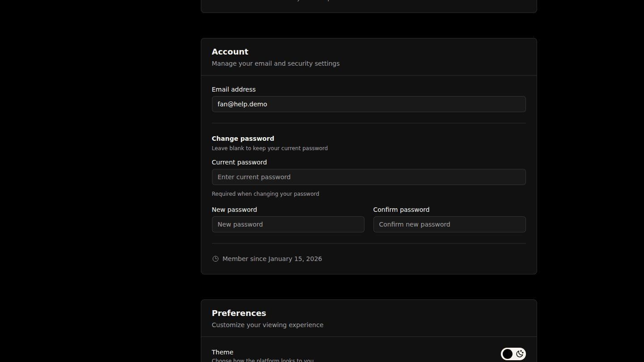
Task: Click the 'Email address' field label
Action: (234, 89)
